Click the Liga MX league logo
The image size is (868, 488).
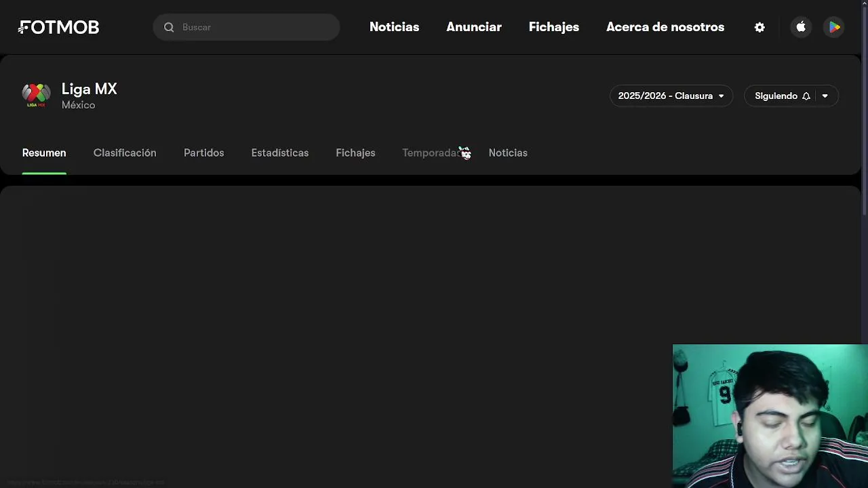click(36, 96)
